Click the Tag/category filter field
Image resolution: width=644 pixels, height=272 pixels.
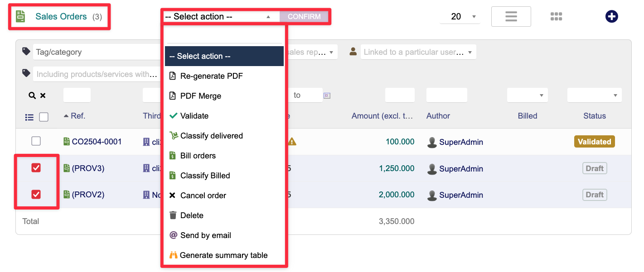(x=95, y=52)
